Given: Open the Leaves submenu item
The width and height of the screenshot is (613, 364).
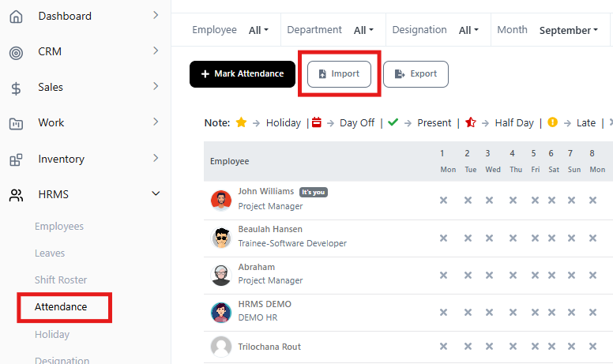Looking at the screenshot, I should click(50, 253).
